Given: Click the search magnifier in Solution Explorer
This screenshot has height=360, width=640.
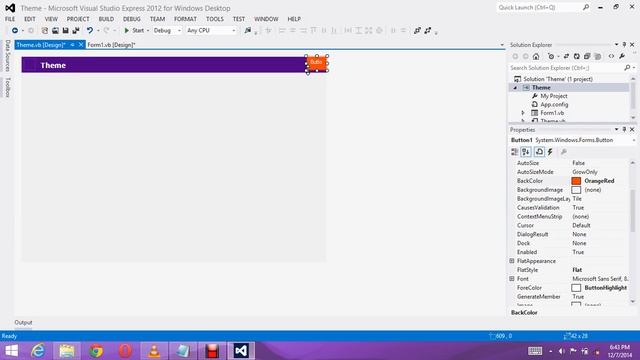Looking at the screenshot, I should 627,68.
